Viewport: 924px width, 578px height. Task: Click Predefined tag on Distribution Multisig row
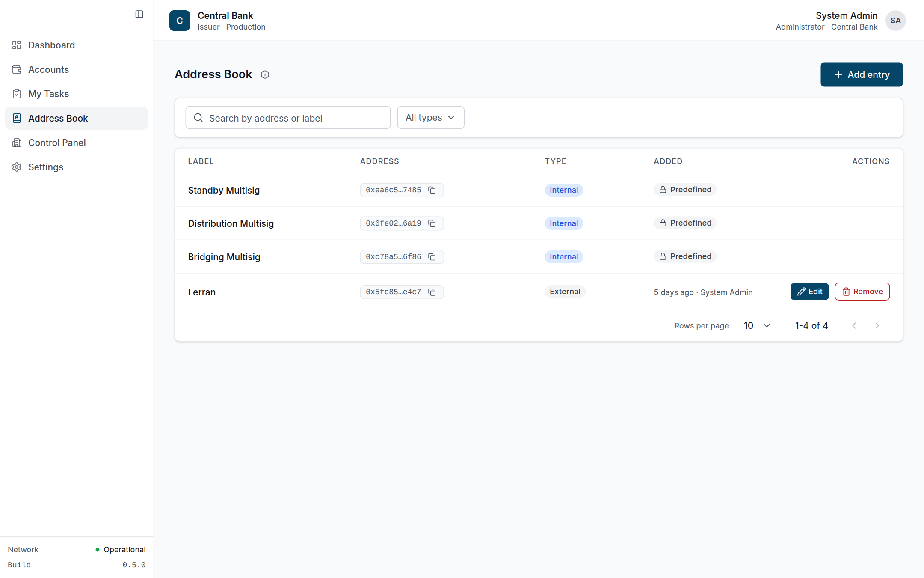click(x=685, y=223)
